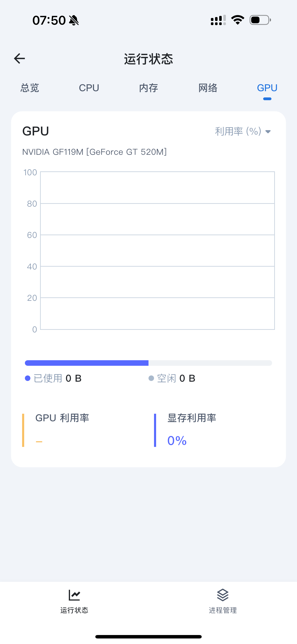This screenshot has width=297, height=644.
Task: Tap the GPU utilization chart area
Action: 157,251
